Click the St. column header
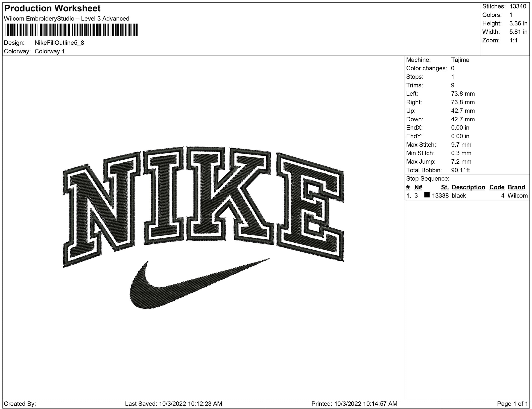The image size is (532, 409). (x=445, y=187)
